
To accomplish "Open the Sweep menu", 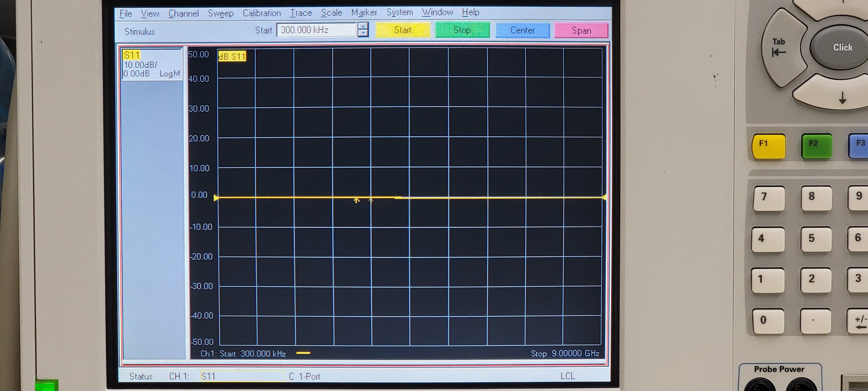I will [x=220, y=13].
